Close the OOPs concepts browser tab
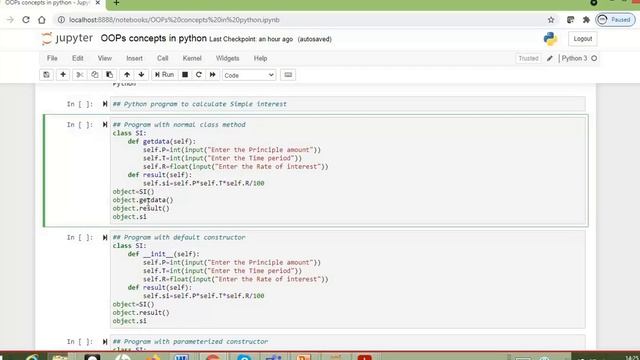This screenshot has height=360, width=640. pyautogui.click(x=98, y=3)
